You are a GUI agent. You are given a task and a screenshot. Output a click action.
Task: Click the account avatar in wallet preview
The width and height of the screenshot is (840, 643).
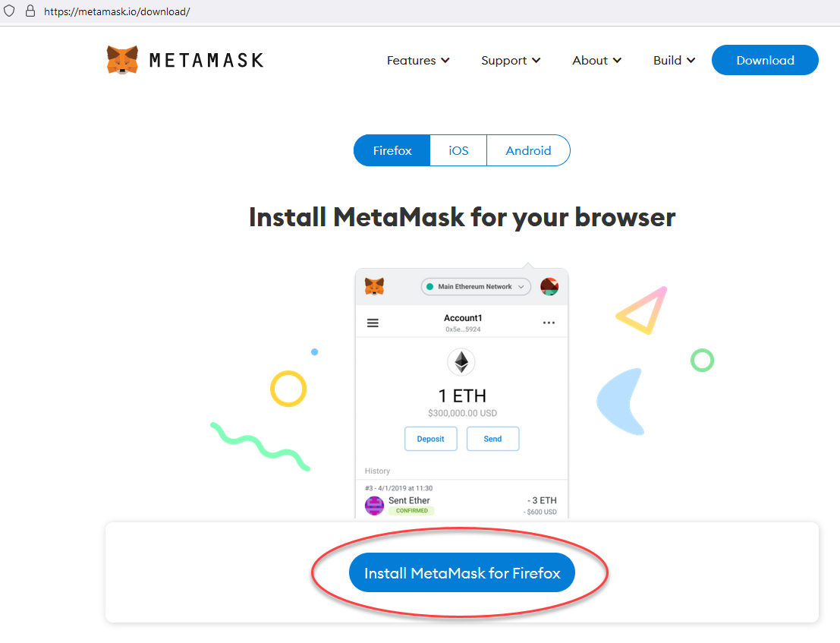(549, 286)
